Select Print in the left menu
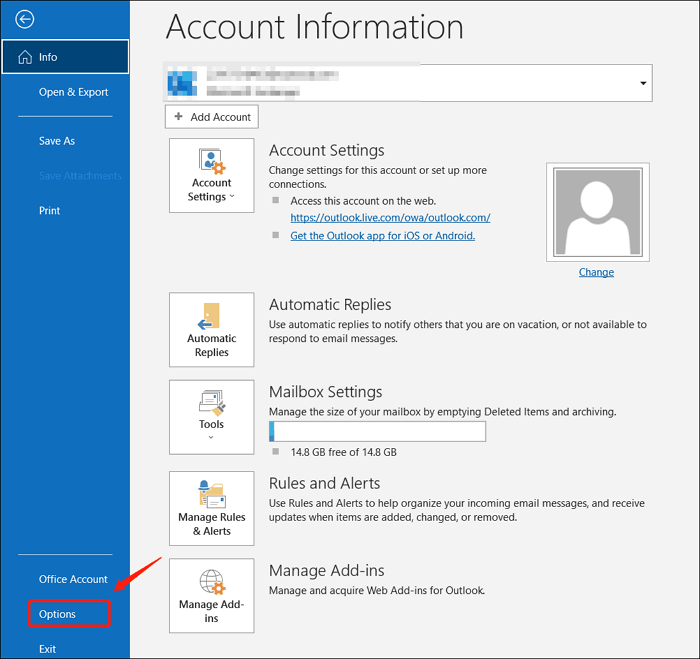Viewport: 700px width, 659px height. pos(49,211)
